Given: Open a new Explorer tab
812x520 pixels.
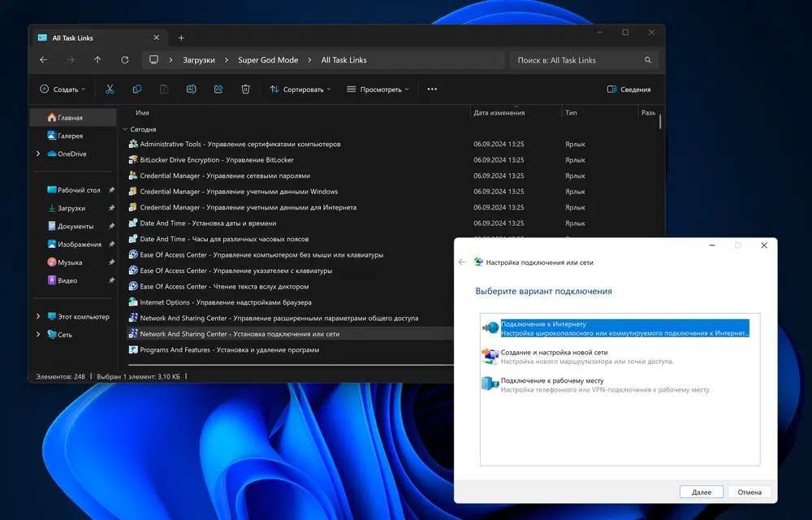Looking at the screenshot, I should tap(181, 37).
